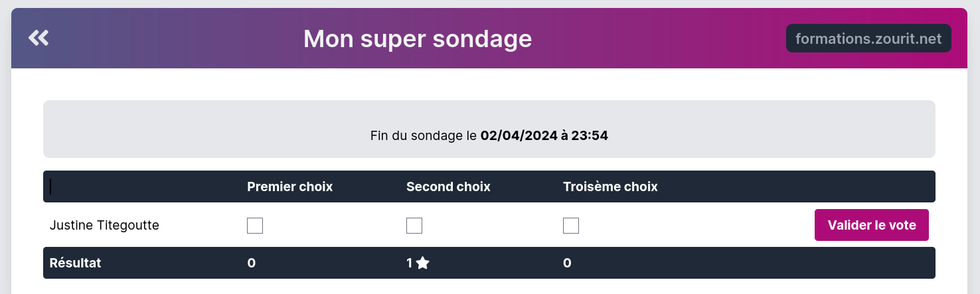Click the Troisième choix result count 0
980x294 pixels.
(x=567, y=263)
